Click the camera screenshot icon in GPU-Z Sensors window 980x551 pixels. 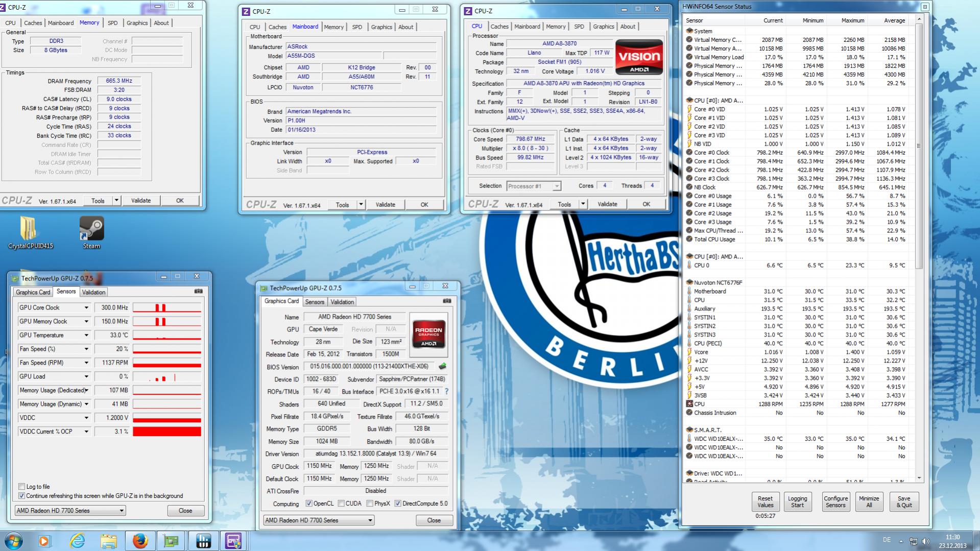pos(199,291)
